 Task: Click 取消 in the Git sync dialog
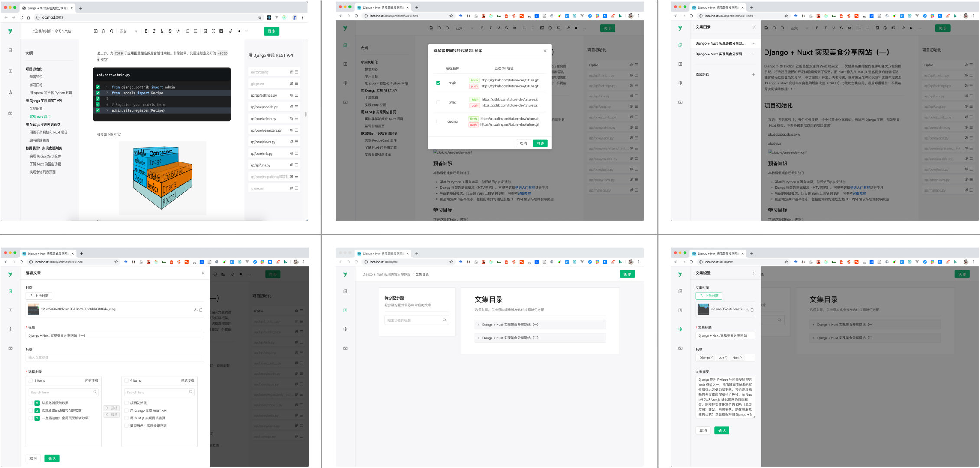pos(523,143)
